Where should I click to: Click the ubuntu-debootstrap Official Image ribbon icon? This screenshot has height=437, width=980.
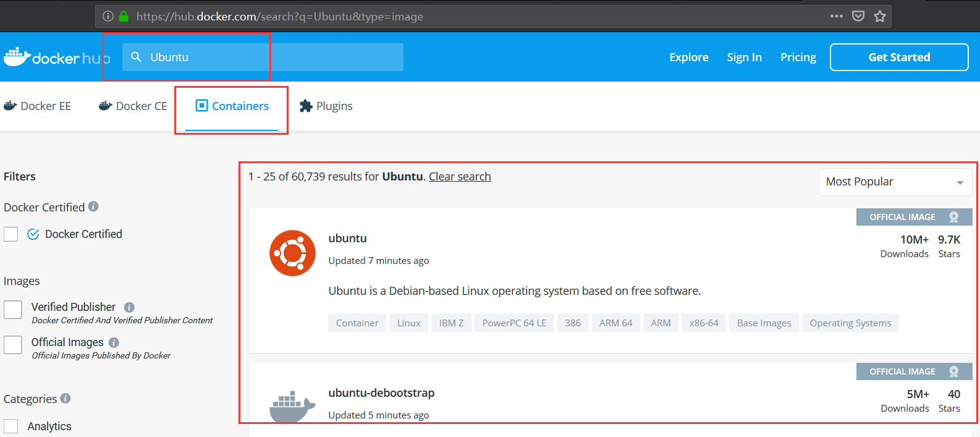point(954,371)
